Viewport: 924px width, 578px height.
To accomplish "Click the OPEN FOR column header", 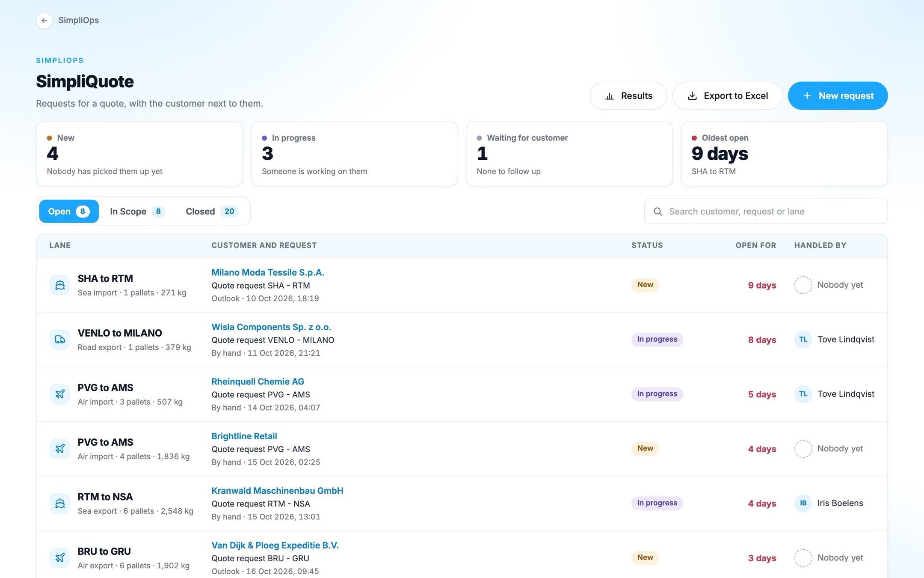I will tap(755, 245).
